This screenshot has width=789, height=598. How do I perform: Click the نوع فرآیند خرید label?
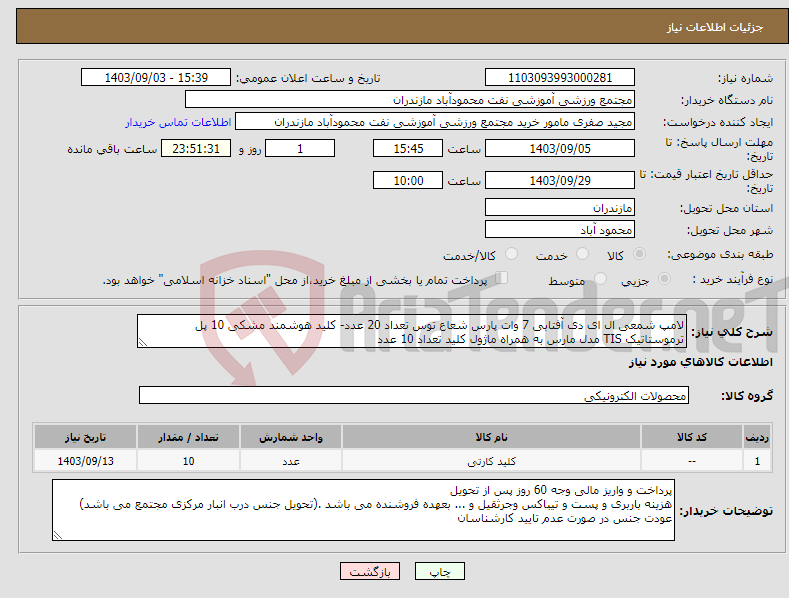[732, 279]
